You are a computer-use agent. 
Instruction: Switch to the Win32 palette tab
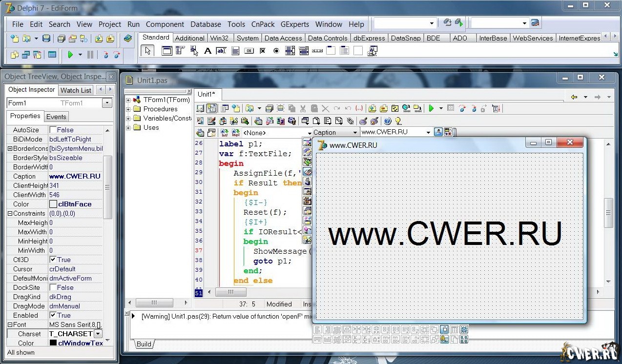[x=219, y=38]
